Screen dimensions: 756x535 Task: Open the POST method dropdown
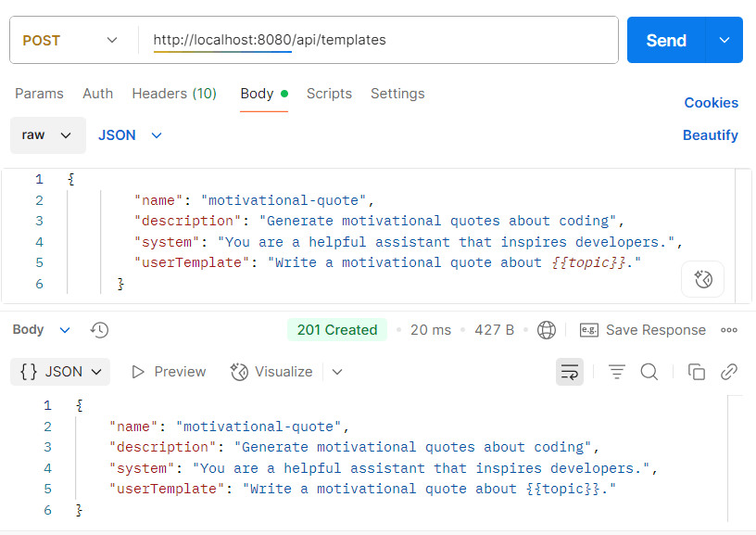69,40
